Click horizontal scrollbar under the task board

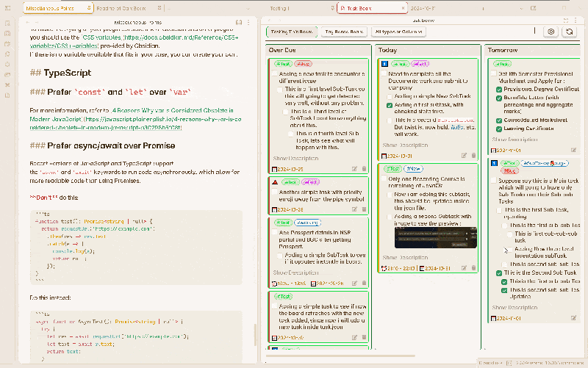point(340,356)
